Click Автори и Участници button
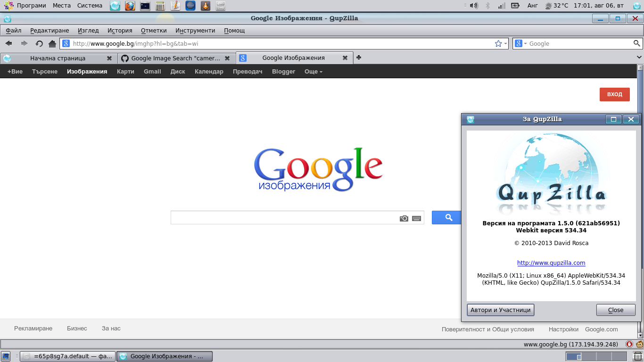Viewport: 644px width, 362px height. 500,310
